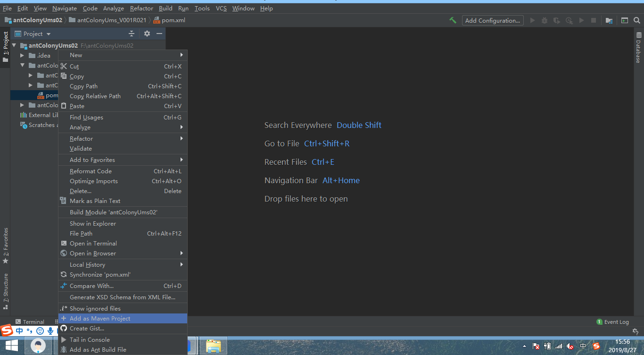Screen dimensions: 644x355
Task: Click Add Configuration... button
Action: tap(493, 20)
